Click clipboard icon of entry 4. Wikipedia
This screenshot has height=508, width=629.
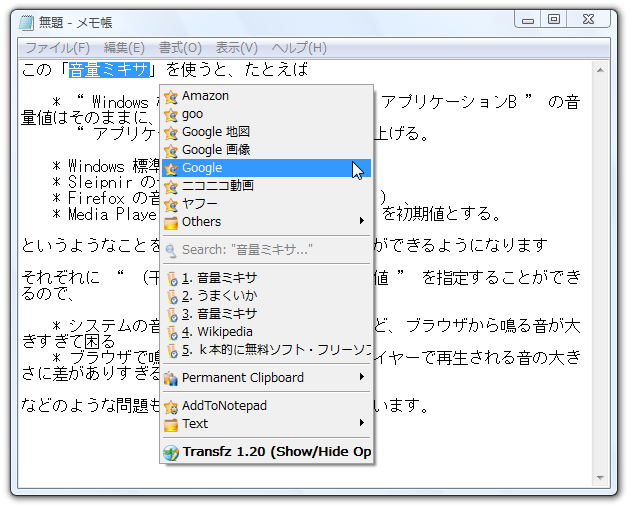[172, 332]
